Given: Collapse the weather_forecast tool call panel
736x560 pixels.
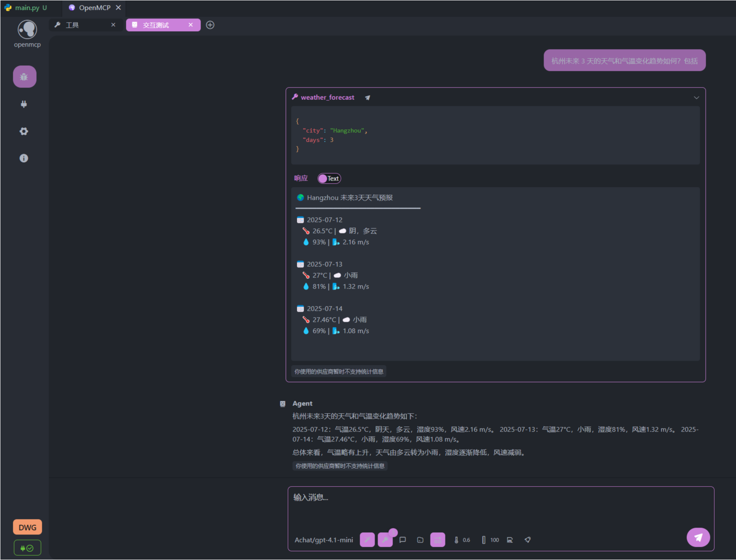Looking at the screenshot, I should pos(696,97).
